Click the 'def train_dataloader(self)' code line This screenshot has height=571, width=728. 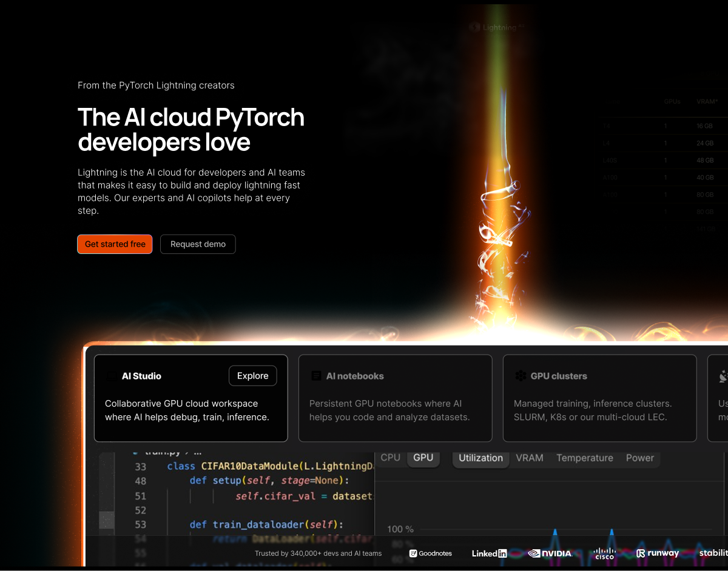coord(266,524)
